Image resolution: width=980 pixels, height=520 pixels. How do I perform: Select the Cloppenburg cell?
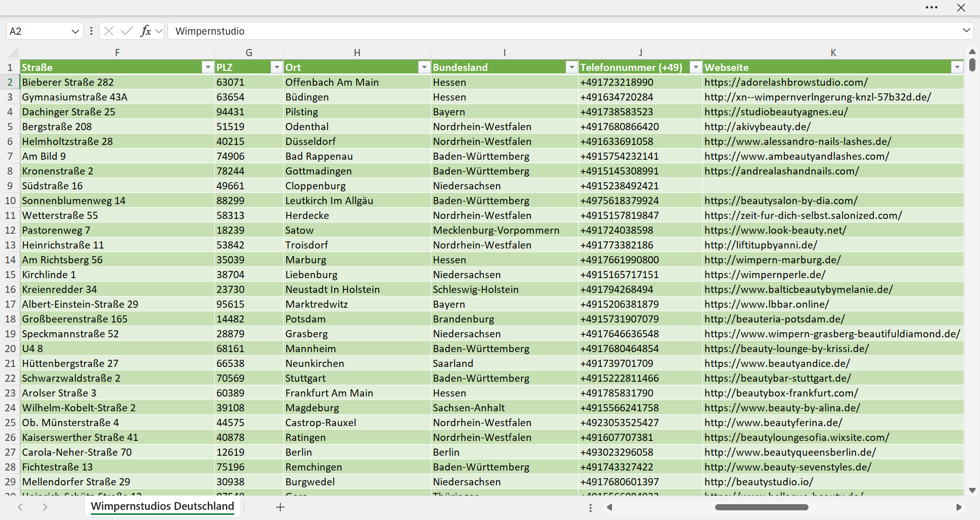click(357, 186)
